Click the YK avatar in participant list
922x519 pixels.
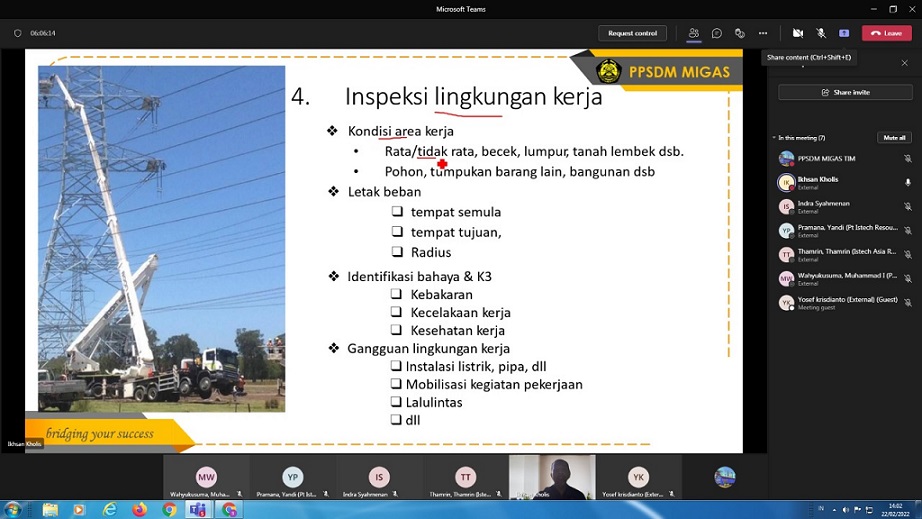(786, 303)
